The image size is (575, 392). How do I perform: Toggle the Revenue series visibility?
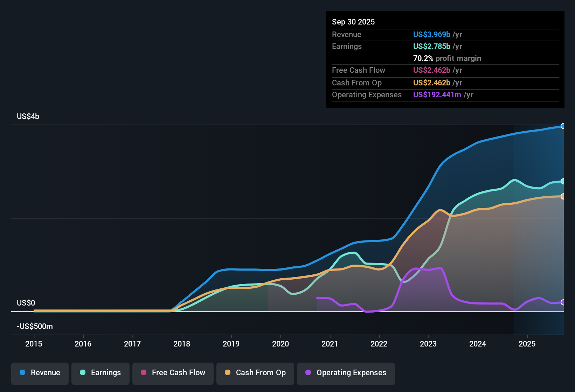(x=40, y=373)
